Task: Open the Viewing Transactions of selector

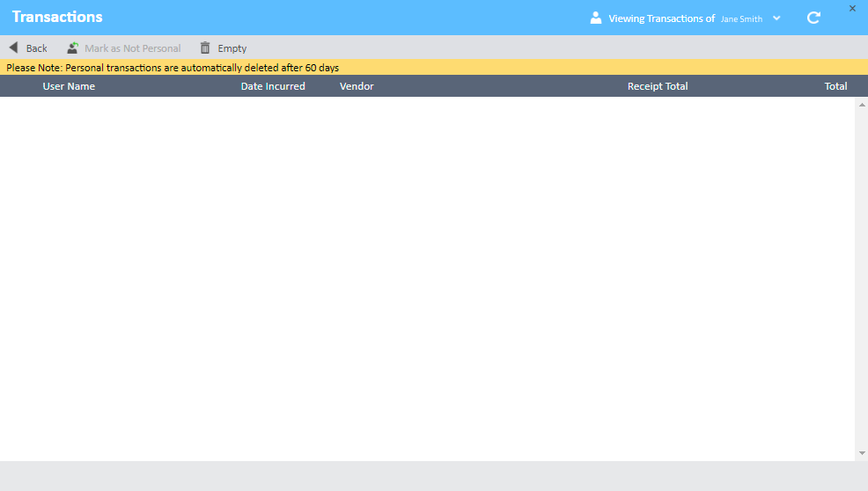Action: click(661, 18)
